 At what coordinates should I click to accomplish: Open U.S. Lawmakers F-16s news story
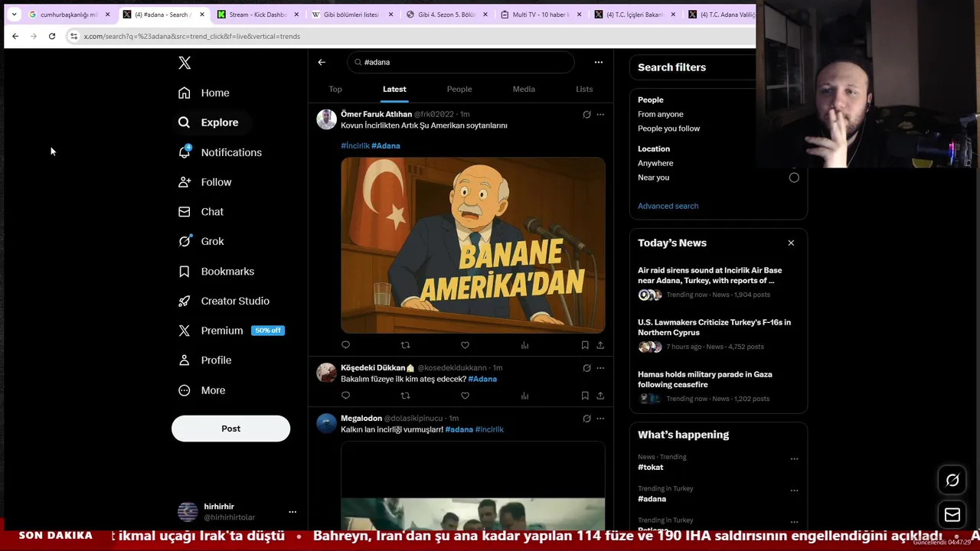(x=717, y=334)
